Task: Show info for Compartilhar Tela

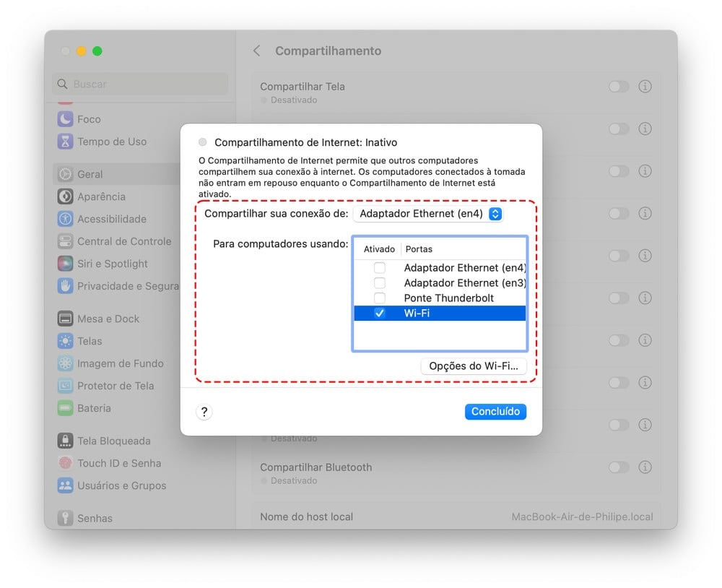Action: [645, 86]
